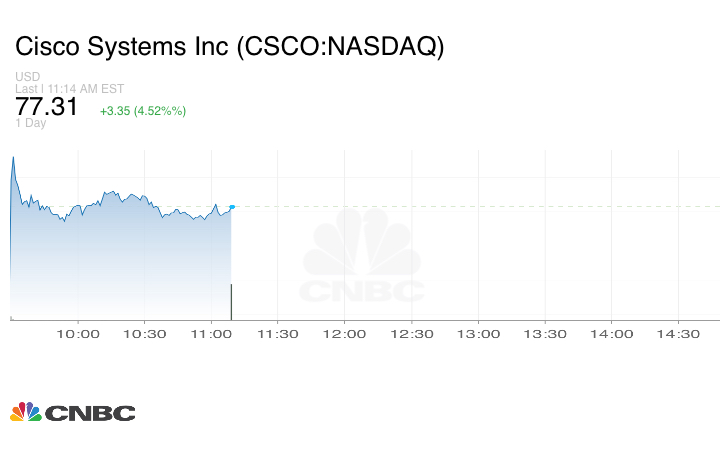Click the 10:30 time axis label
This screenshot has width=720, height=450.
click(145, 334)
